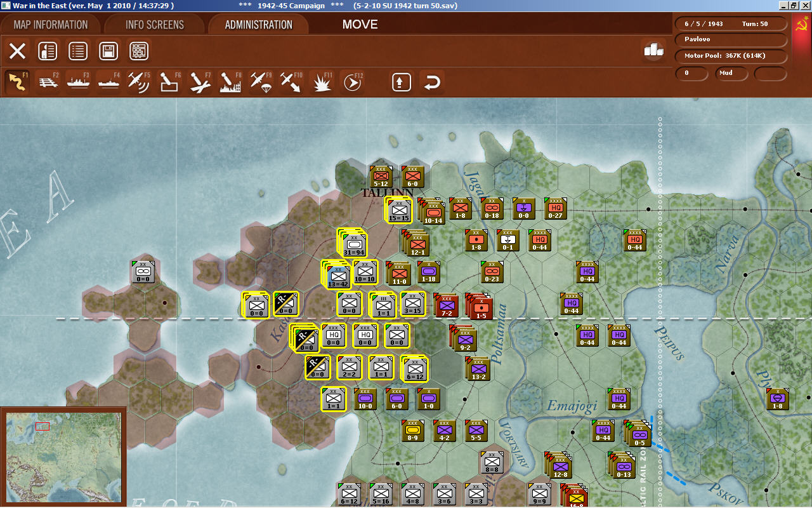The image size is (812, 508).
Task: Select the 13=42 unit stack
Action: tap(337, 275)
